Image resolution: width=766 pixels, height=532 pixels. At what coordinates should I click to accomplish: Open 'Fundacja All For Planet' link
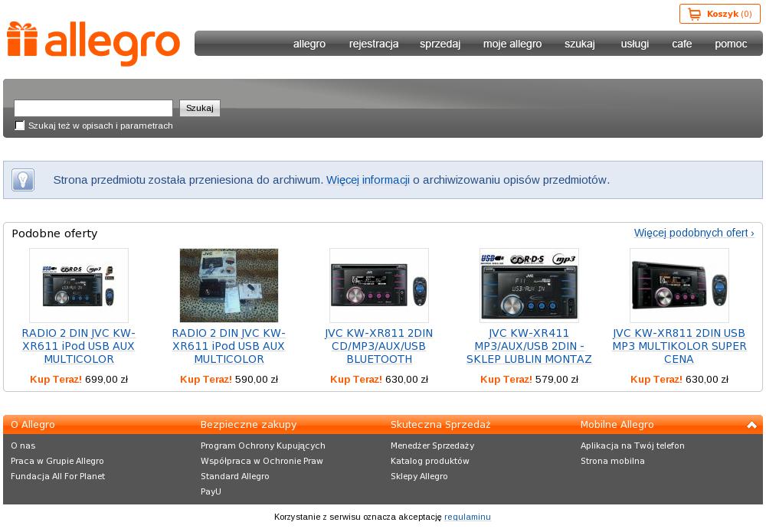point(57,476)
